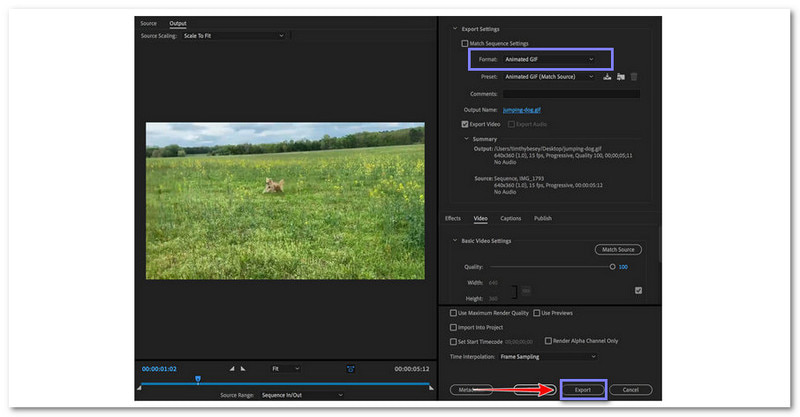Enable Use Maximum Render Quality
This screenshot has width=800, height=417.
[x=453, y=313]
